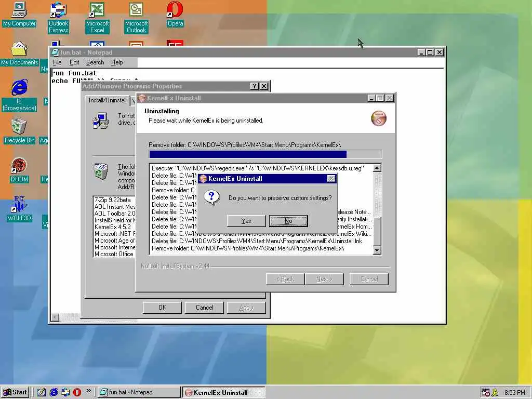
Task: Click Show Desktop quick launch icon
Action: (42, 392)
